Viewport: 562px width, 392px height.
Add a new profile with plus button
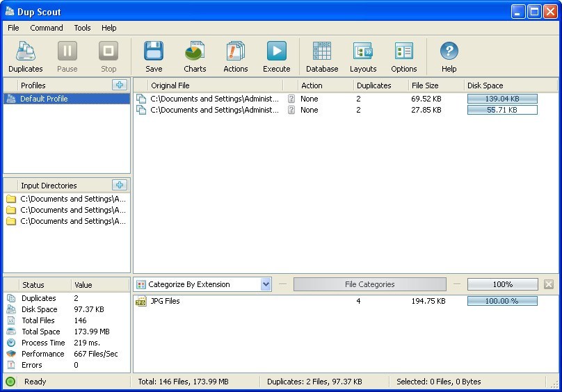click(120, 85)
